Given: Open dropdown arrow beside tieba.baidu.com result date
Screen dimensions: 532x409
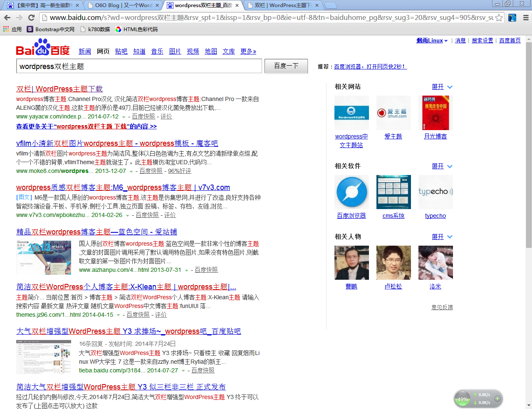Looking at the screenshot, I should [183, 371].
